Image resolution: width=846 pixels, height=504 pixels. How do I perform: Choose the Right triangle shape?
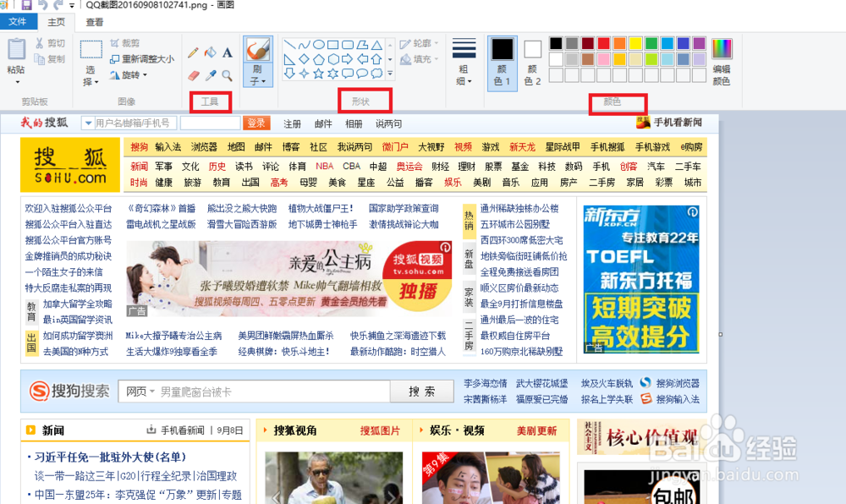coord(289,59)
